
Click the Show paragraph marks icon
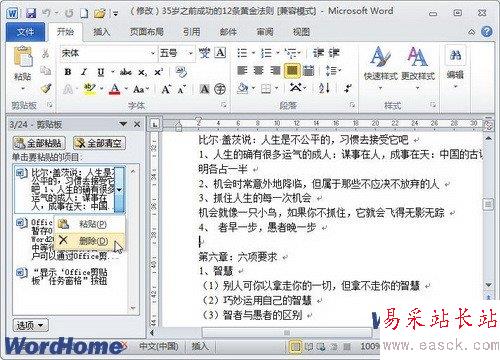(348, 88)
